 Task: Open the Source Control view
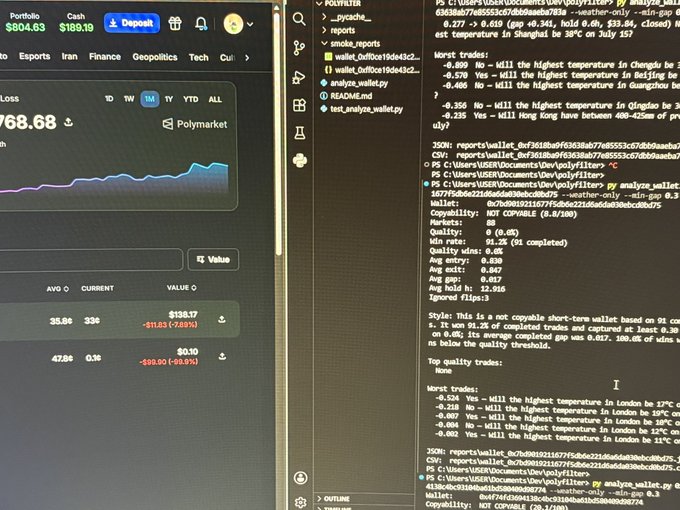tap(299, 48)
